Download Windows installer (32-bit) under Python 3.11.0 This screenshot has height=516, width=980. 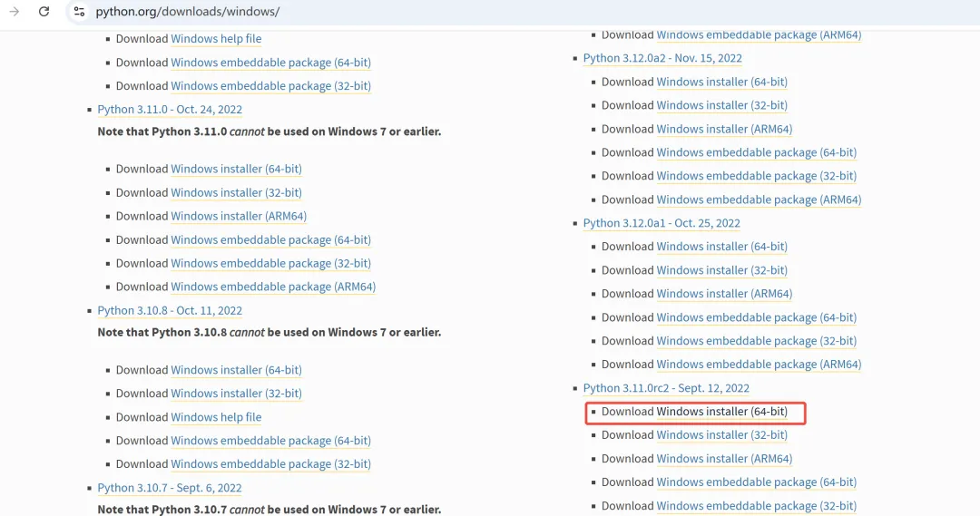[236, 192]
